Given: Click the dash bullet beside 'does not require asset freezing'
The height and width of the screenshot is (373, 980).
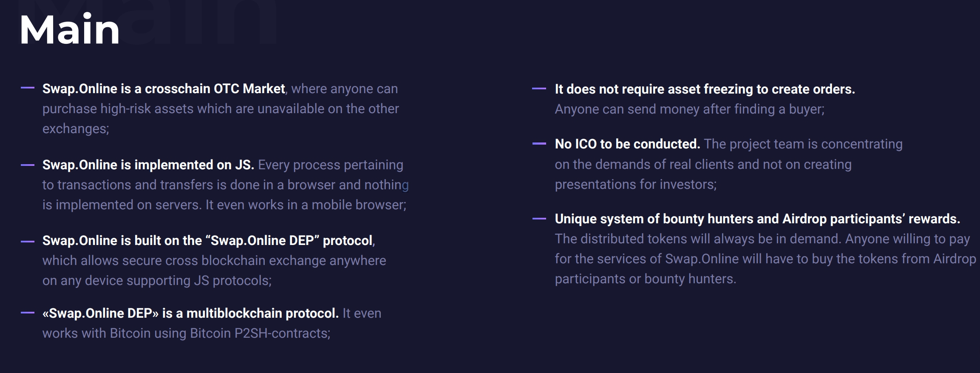Looking at the screenshot, I should pos(539,88).
